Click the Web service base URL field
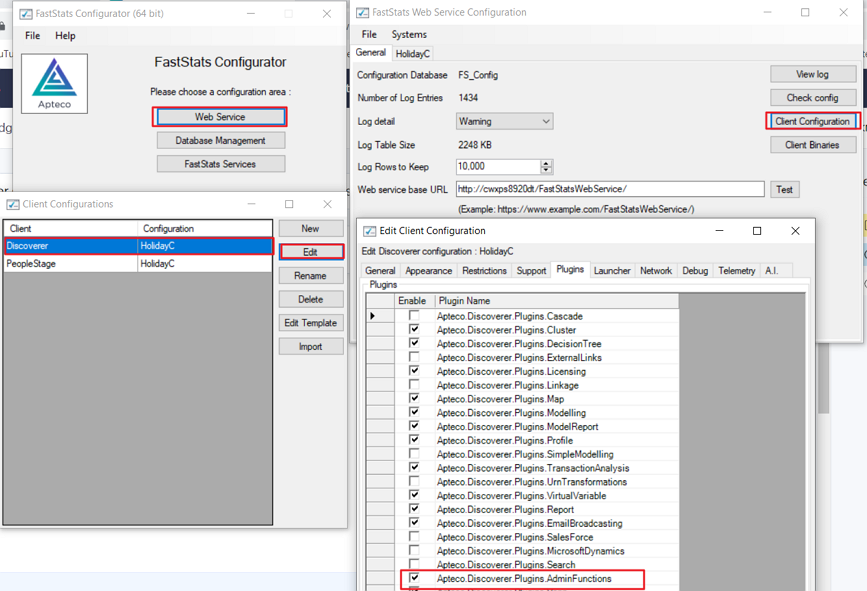 [610, 189]
